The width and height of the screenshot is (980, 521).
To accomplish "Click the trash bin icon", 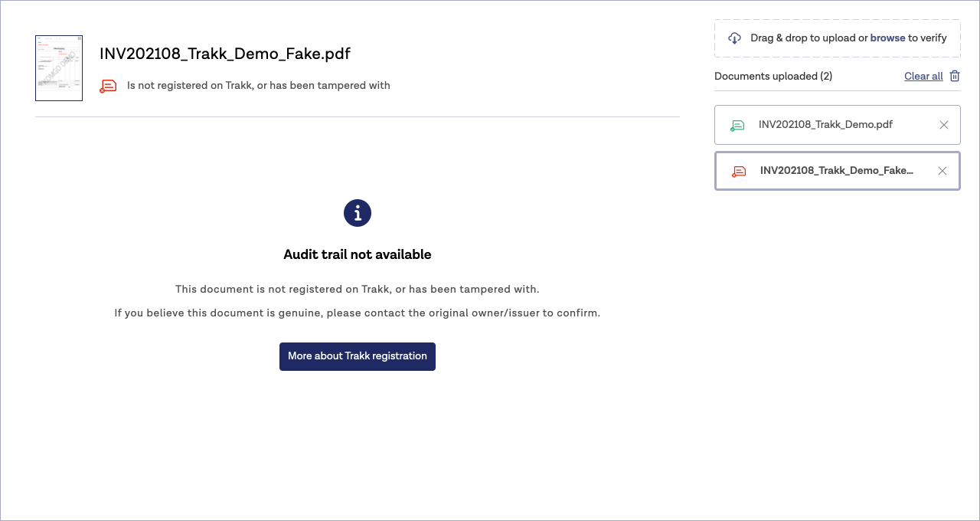I will tap(955, 76).
